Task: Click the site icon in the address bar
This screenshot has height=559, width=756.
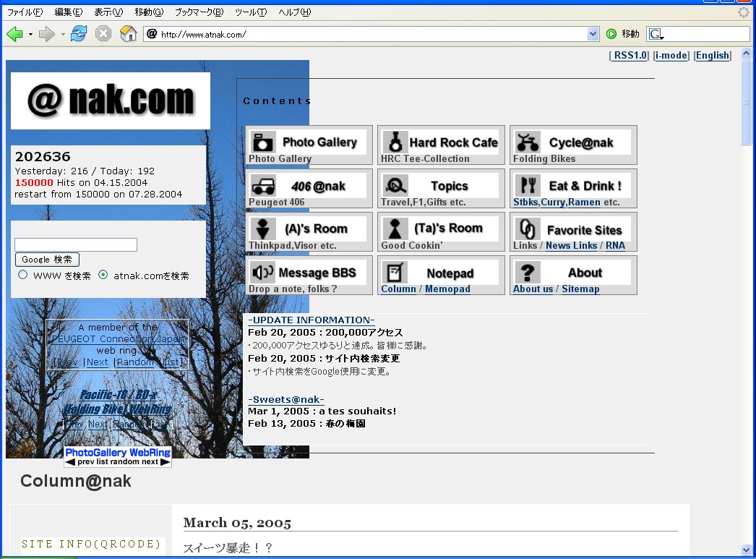Action: tap(152, 34)
